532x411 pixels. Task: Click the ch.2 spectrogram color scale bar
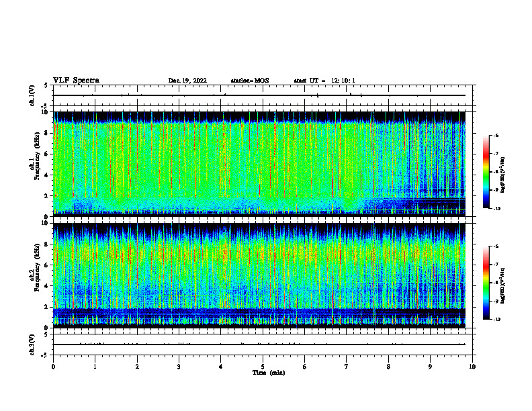pos(486,283)
